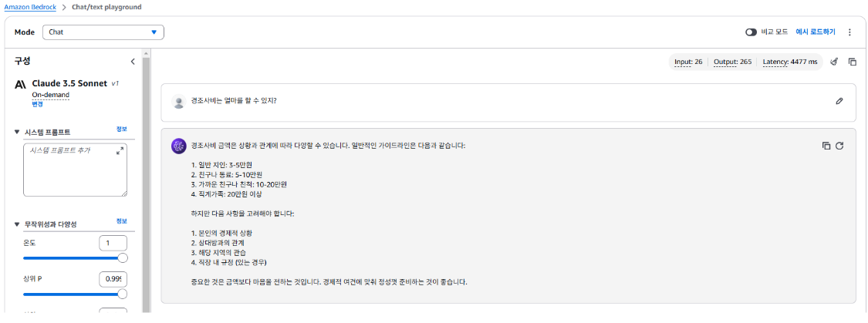The height and width of the screenshot is (323, 868).
Task: Click the 온도 value input box
Action: [113, 243]
